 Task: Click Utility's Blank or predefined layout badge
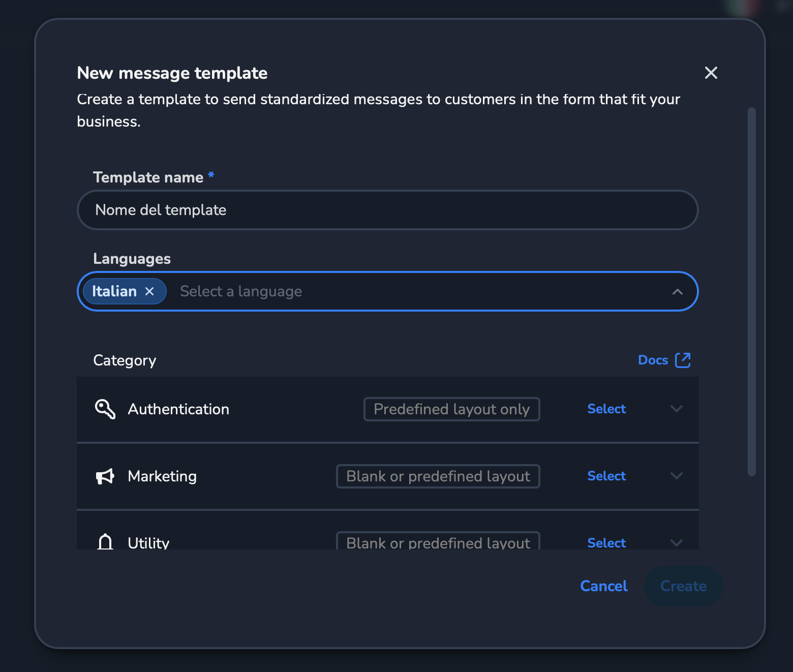click(438, 541)
